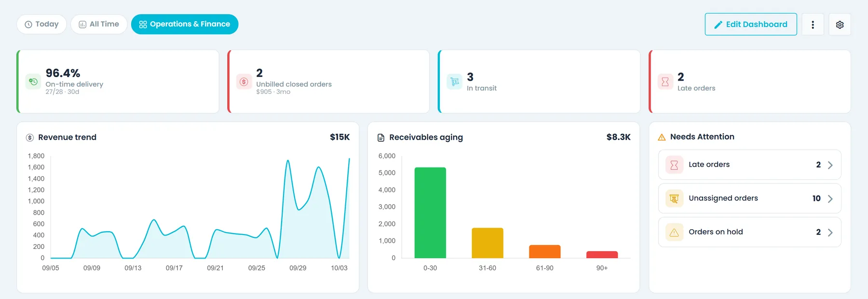Click the "27/28 · 30d" subtext
The width and height of the screenshot is (868, 299).
click(x=62, y=92)
